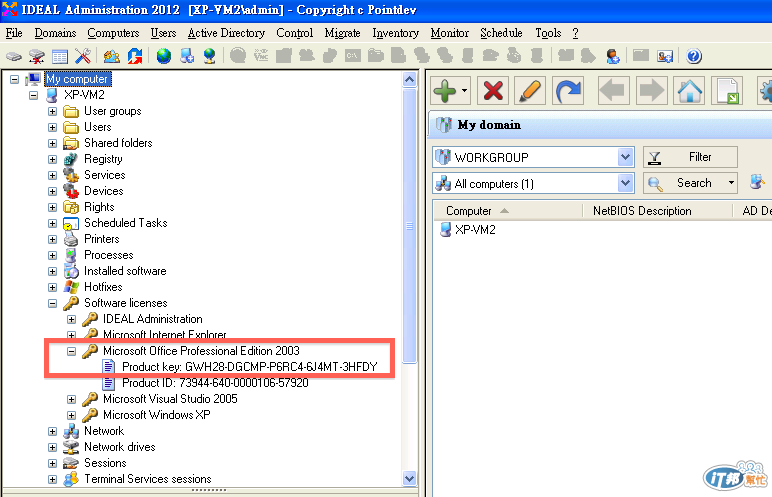Click the Scheduled Tasks clock icon
Screen dimensions: 772x497
pos(71,223)
